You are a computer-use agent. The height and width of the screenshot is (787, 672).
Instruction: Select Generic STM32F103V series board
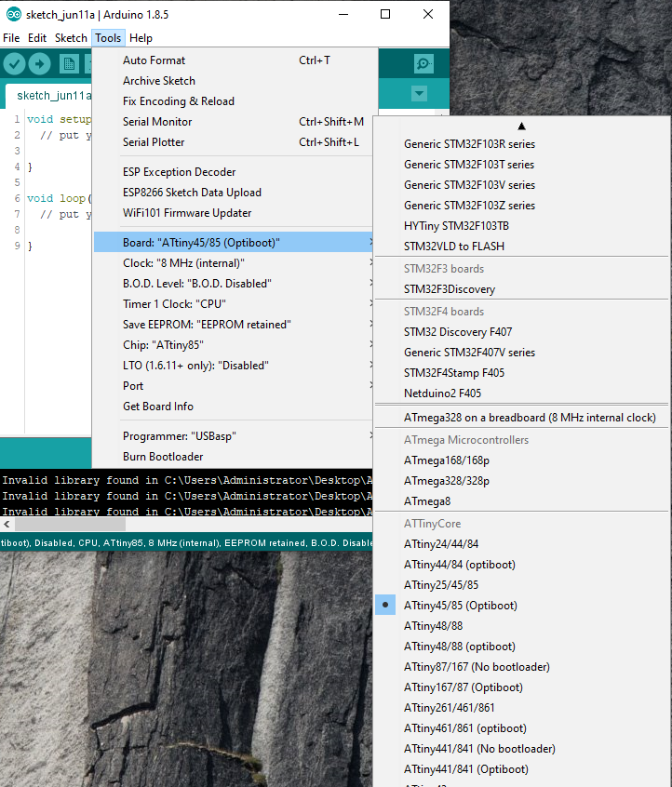pos(522,185)
